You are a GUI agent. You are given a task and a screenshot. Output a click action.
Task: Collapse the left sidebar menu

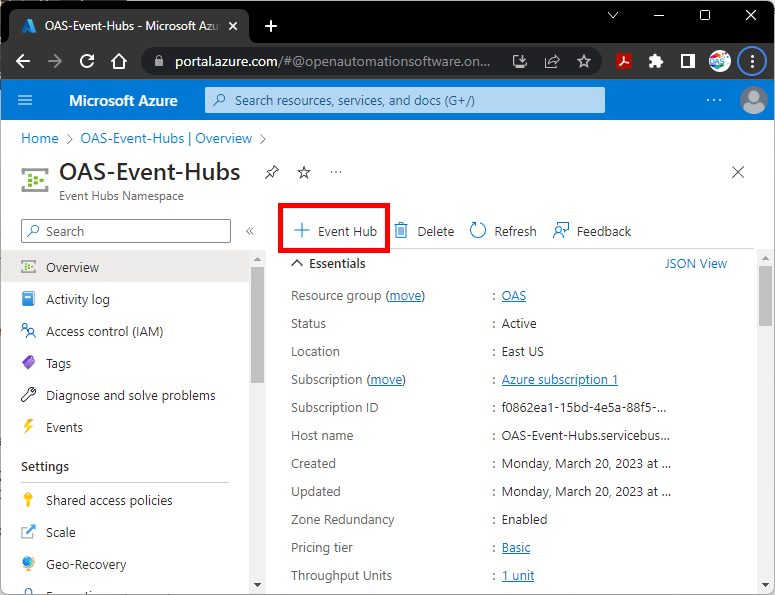[250, 231]
